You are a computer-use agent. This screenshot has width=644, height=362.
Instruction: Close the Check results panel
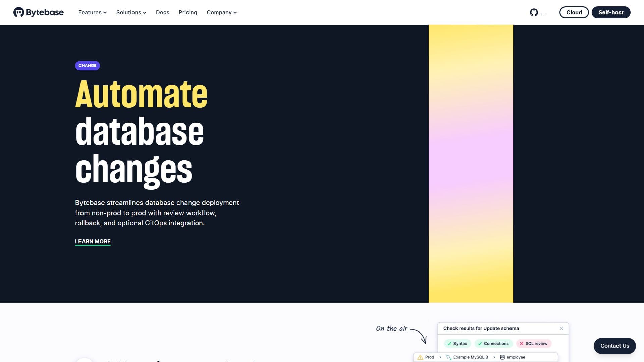(561, 328)
